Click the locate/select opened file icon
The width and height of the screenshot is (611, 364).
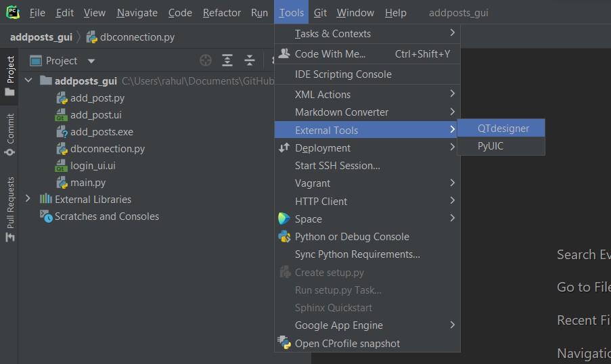click(206, 61)
